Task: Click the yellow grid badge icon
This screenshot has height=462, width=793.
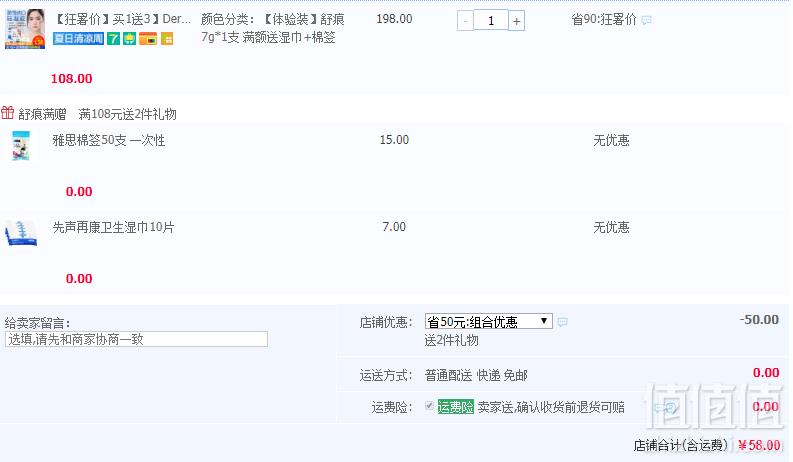Action: (167, 38)
